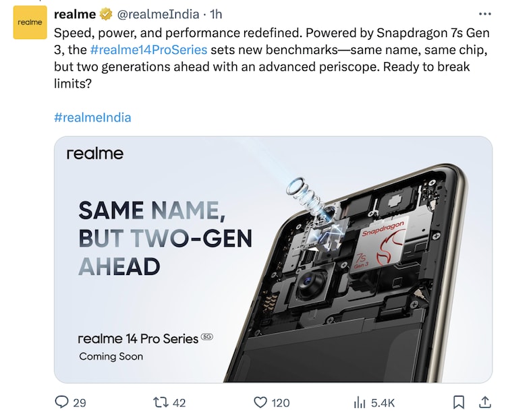
Task: Click the 5.4K views count
Action: tap(383, 403)
